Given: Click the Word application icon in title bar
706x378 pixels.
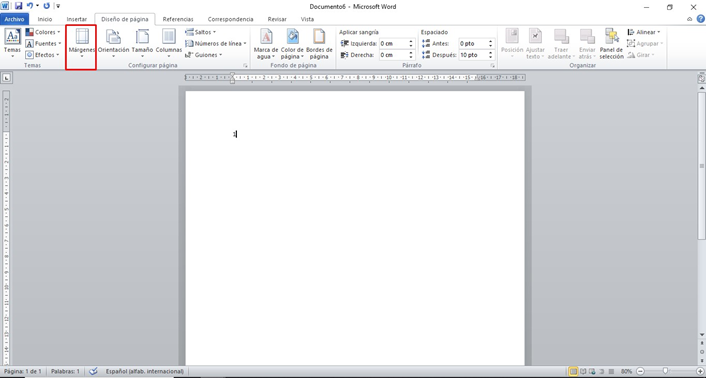Looking at the screenshot, I should [5, 6].
